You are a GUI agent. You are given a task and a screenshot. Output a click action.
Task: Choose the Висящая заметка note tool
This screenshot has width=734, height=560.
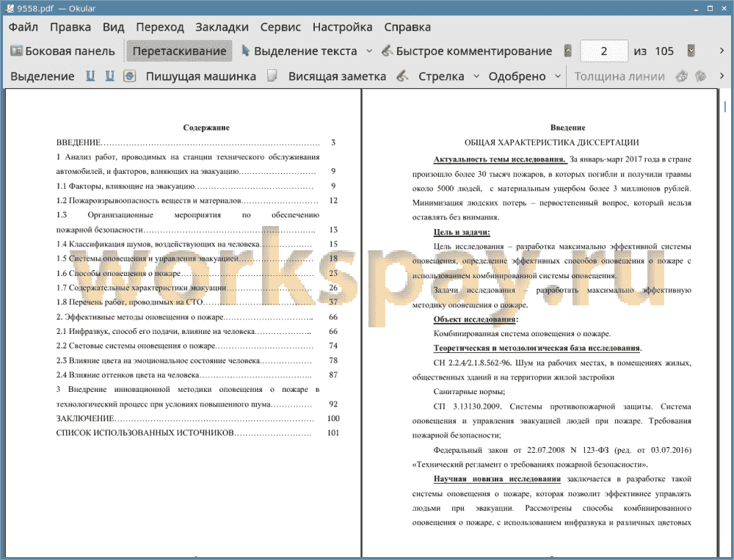pyautogui.click(x=337, y=76)
